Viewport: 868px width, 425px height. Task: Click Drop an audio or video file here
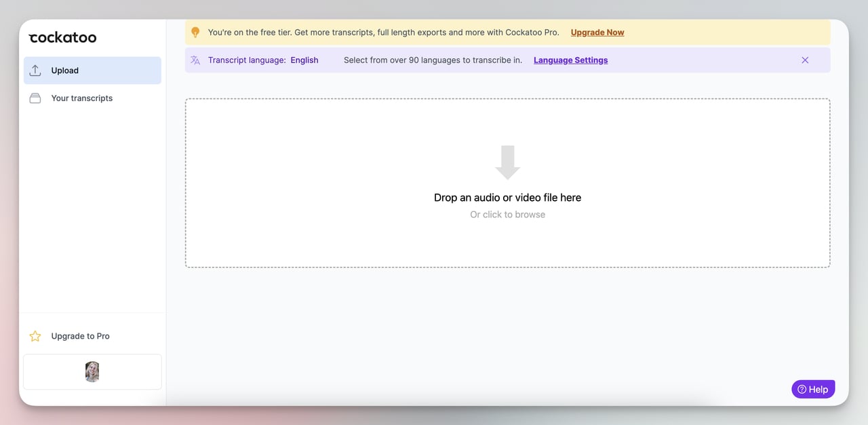507,197
